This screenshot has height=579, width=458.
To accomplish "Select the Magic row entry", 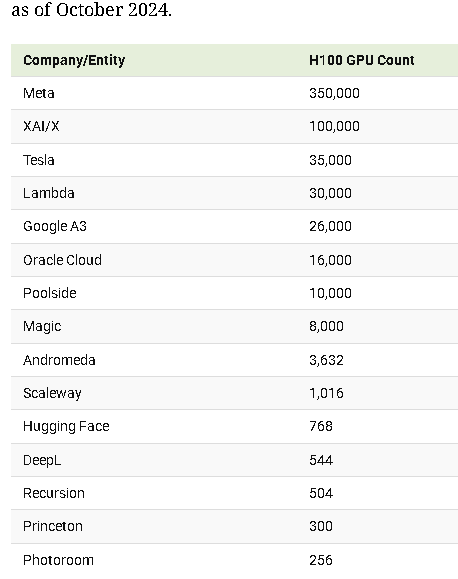I will click(x=42, y=326).
